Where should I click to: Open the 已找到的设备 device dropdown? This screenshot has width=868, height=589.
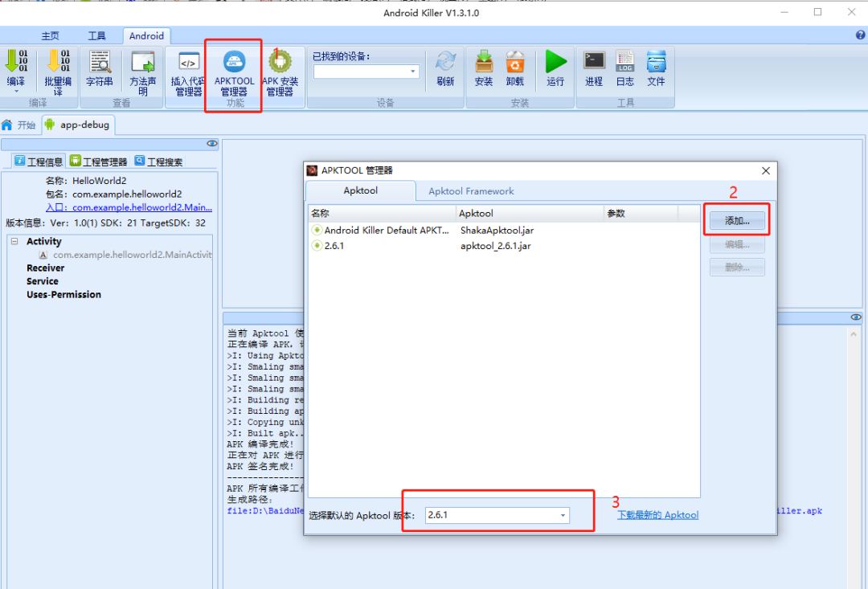412,72
